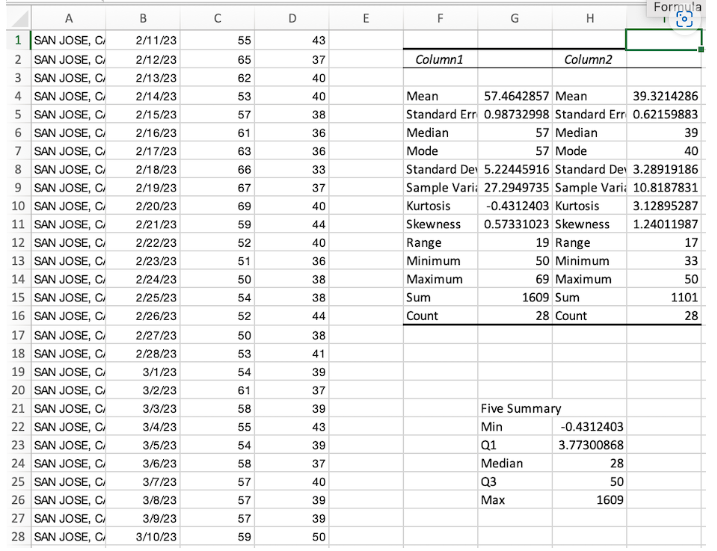Image resolution: width=717 pixels, height=551 pixels.
Task: Select column E header
Action: (x=366, y=19)
